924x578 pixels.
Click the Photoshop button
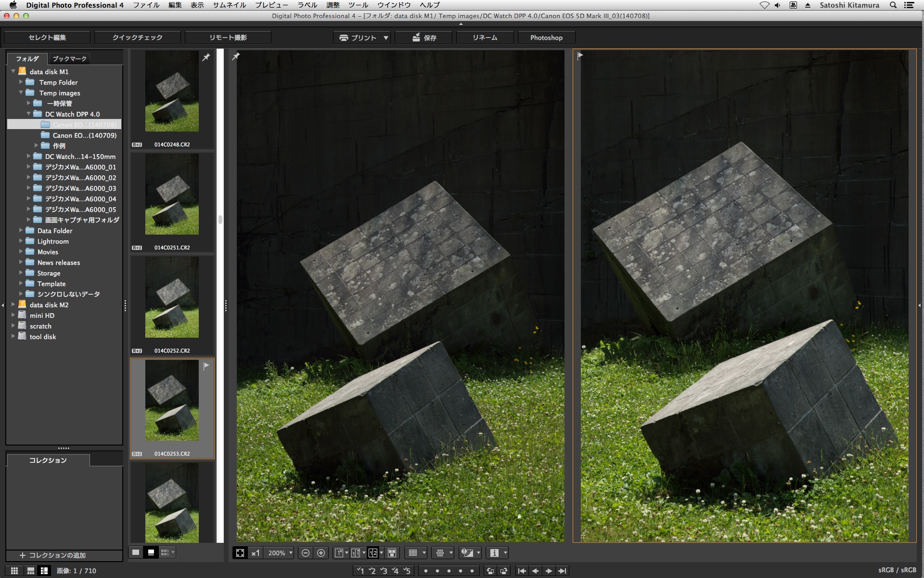tap(546, 38)
